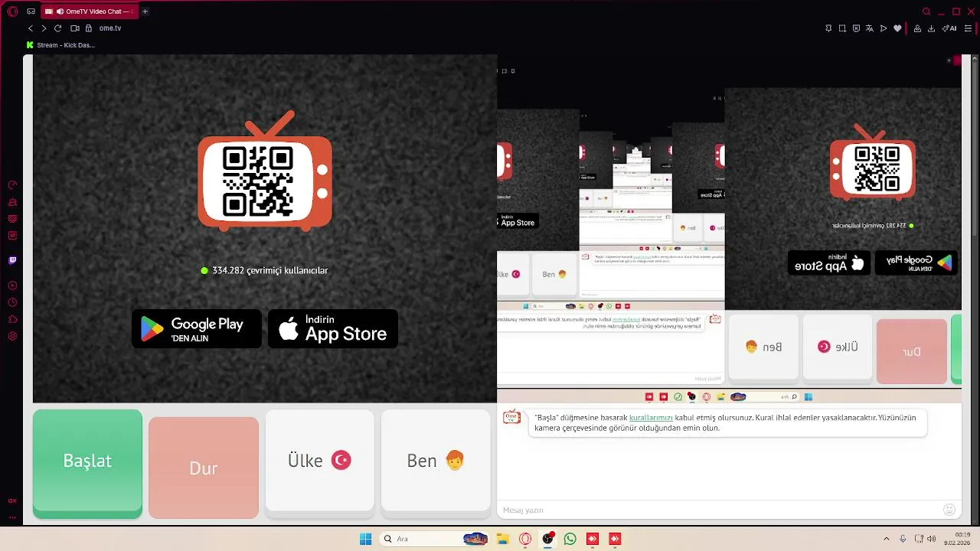
Task: Click the taskbar Ara search box
Action: [435, 539]
